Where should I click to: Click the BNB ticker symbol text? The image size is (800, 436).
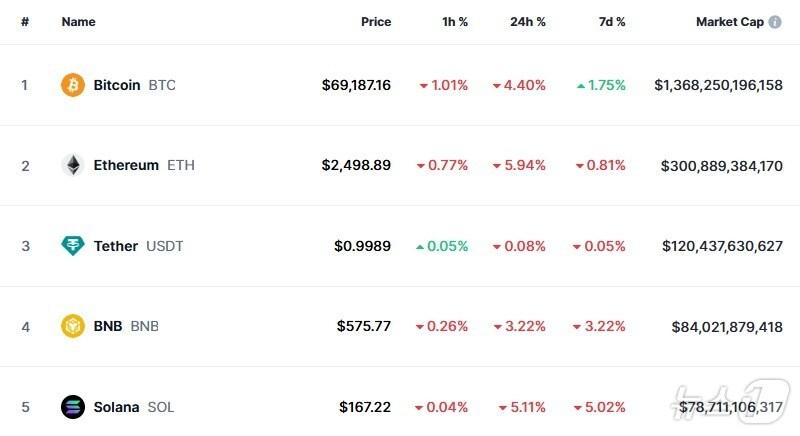point(144,326)
